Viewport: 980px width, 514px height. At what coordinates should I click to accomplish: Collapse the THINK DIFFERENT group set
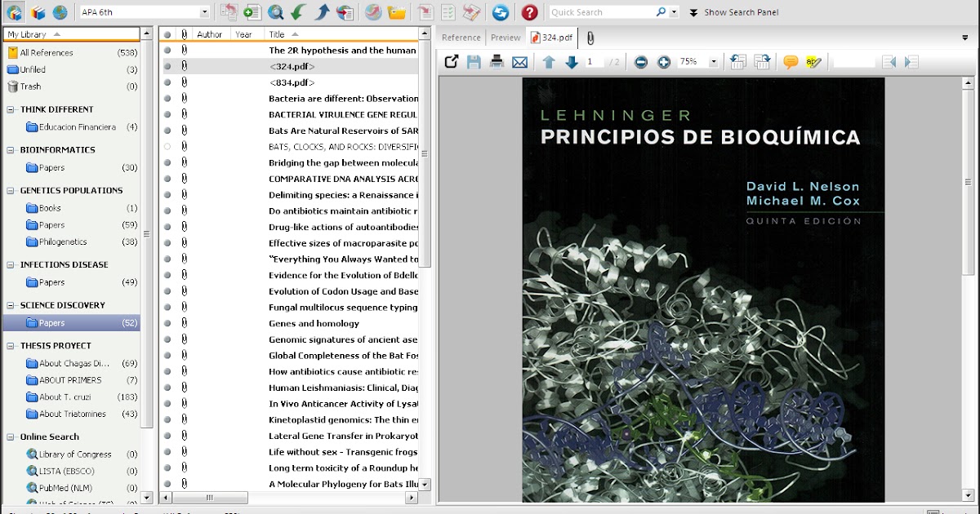(11, 109)
